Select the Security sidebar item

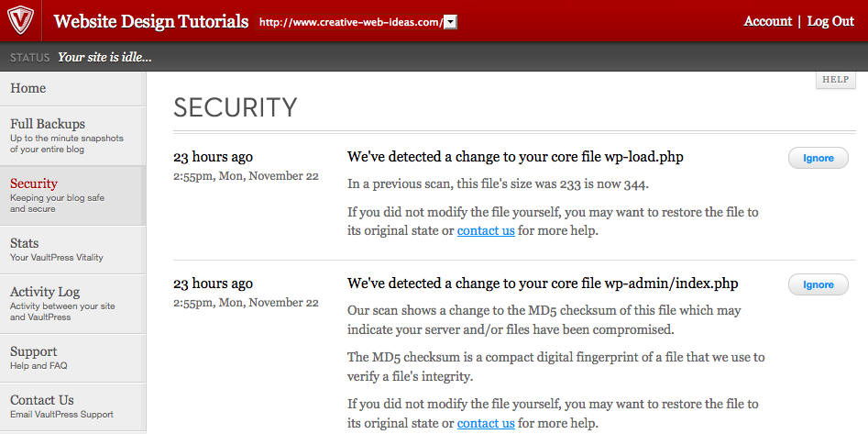pos(34,184)
